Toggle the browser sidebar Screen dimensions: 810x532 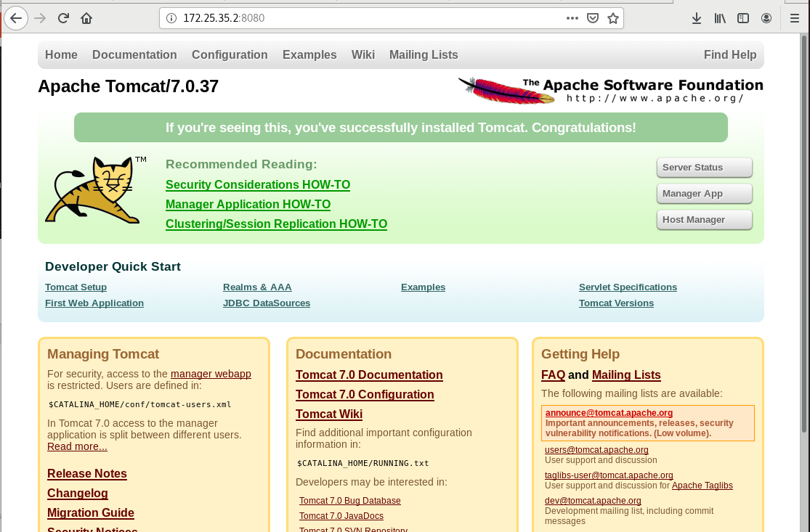[x=743, y=19]
